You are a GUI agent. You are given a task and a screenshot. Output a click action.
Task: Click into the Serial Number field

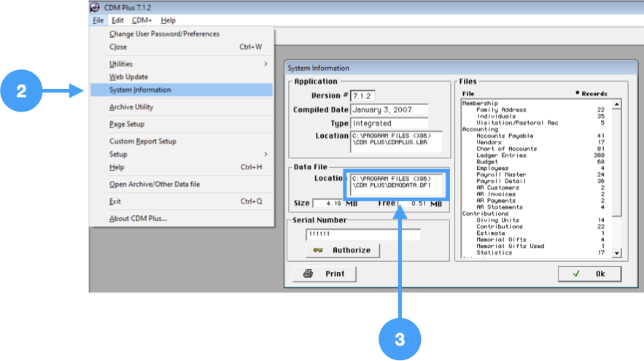(362, 235)
